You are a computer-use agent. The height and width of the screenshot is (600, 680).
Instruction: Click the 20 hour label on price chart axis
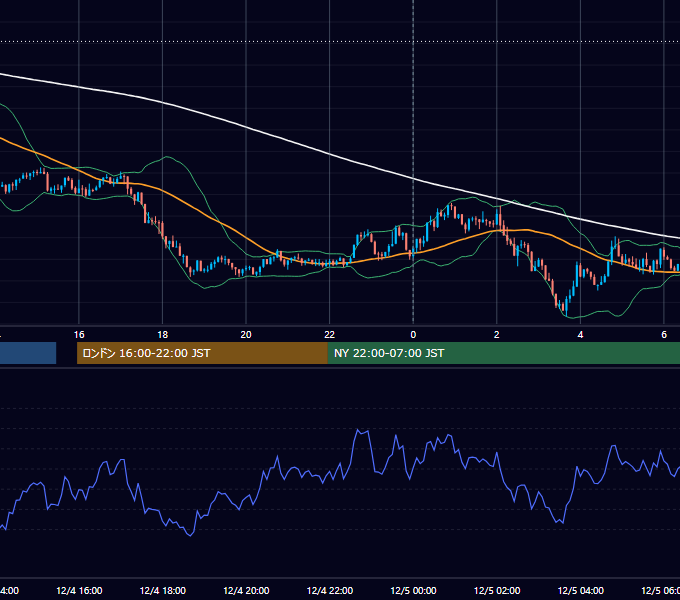(246, 335)
